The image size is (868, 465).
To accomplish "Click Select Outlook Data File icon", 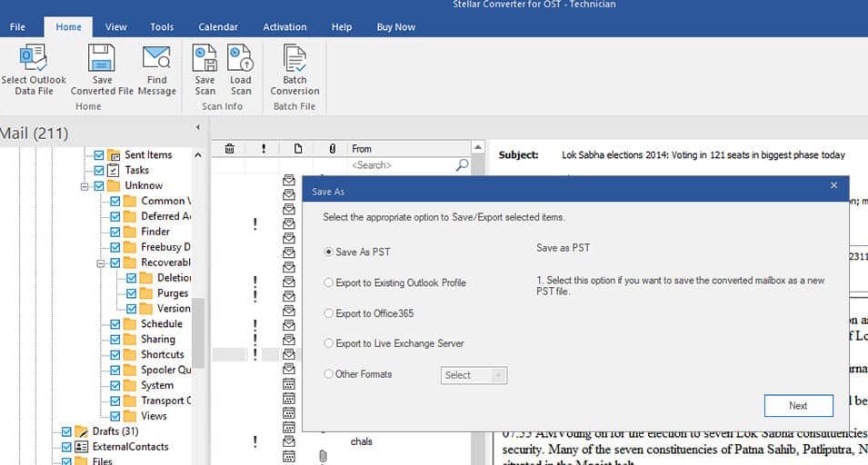I will point(34,58).
